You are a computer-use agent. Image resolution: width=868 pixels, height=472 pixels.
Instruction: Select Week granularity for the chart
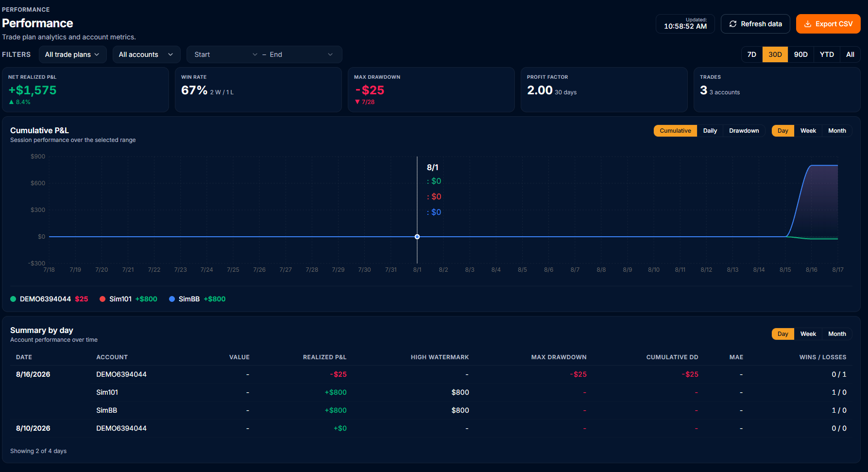coord(808,131)
